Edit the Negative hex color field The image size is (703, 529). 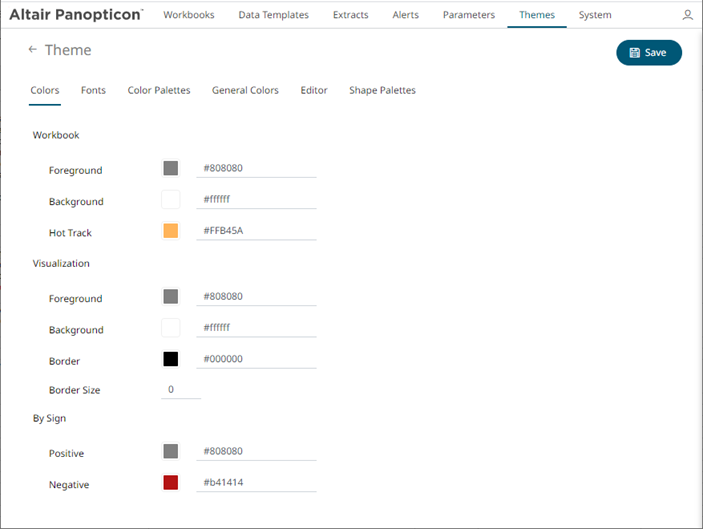pos(257,484)
